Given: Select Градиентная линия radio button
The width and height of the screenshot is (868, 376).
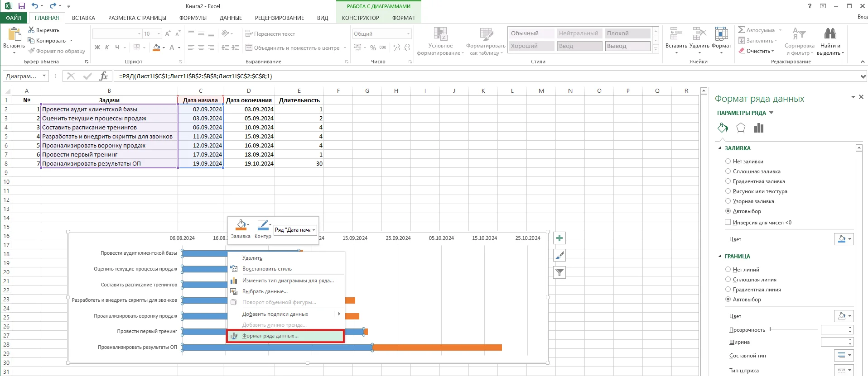Looking at the screenshot, I should [x=728, y=289].
